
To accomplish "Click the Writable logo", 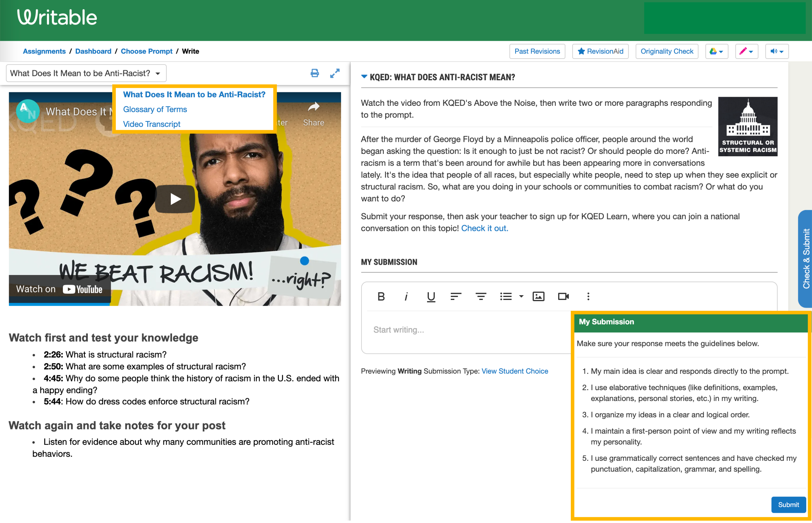I will tap(57, 17).
